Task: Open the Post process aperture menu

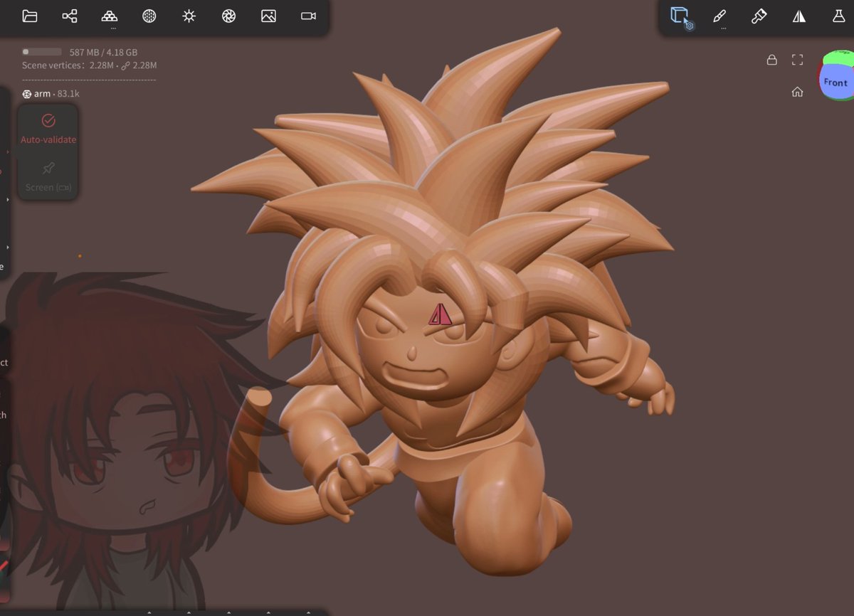Action: (x=228, y=16)
